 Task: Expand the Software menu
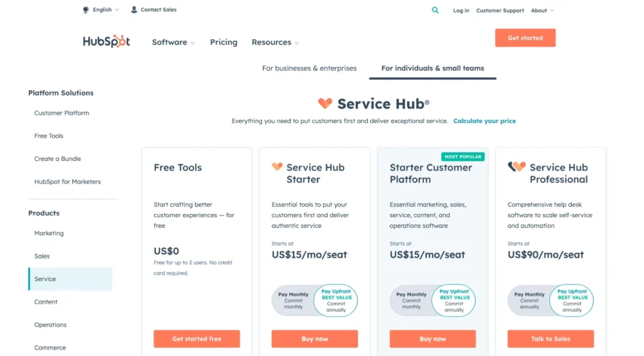(x=173, y=42)
